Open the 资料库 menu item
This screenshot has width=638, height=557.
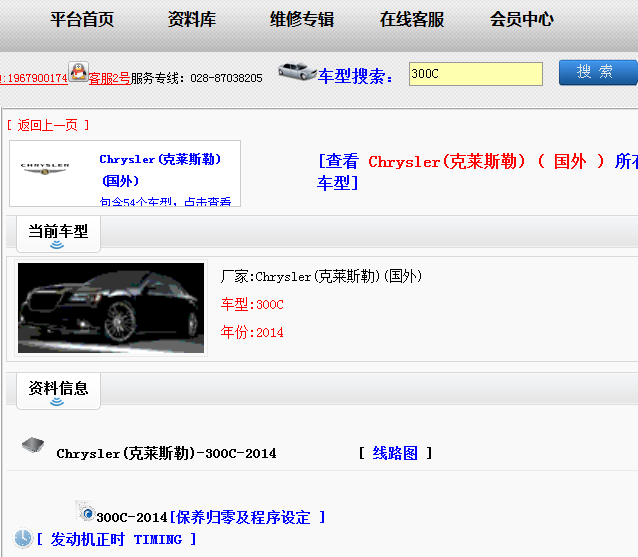coord(192,20)
